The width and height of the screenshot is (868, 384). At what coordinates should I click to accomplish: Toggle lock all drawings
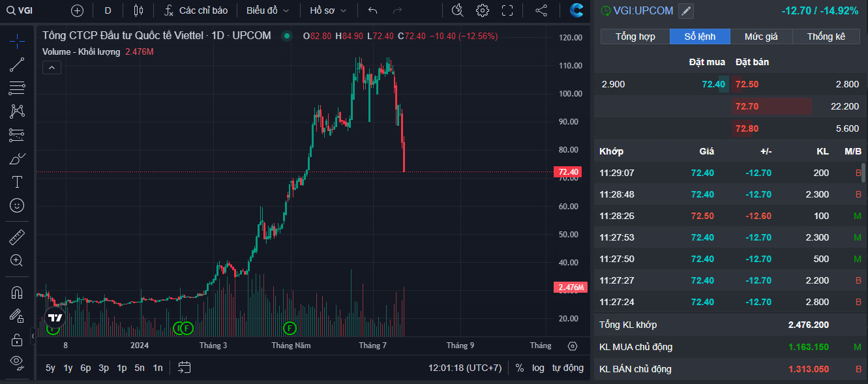(17, 340)
